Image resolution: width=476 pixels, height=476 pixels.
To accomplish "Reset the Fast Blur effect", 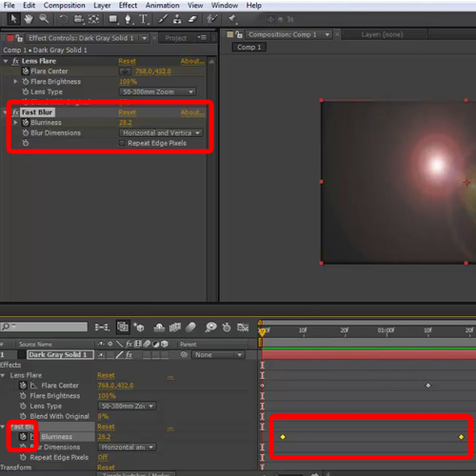I will tap(127, 112).
